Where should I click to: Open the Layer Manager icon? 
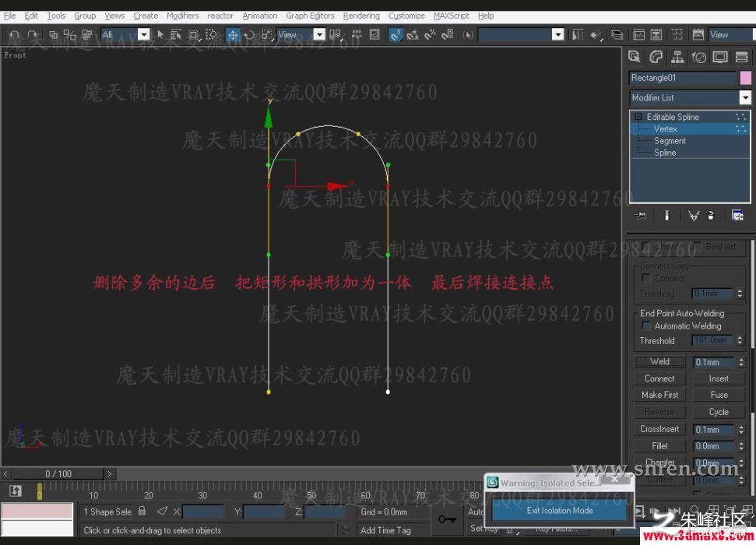coord(617,35)
